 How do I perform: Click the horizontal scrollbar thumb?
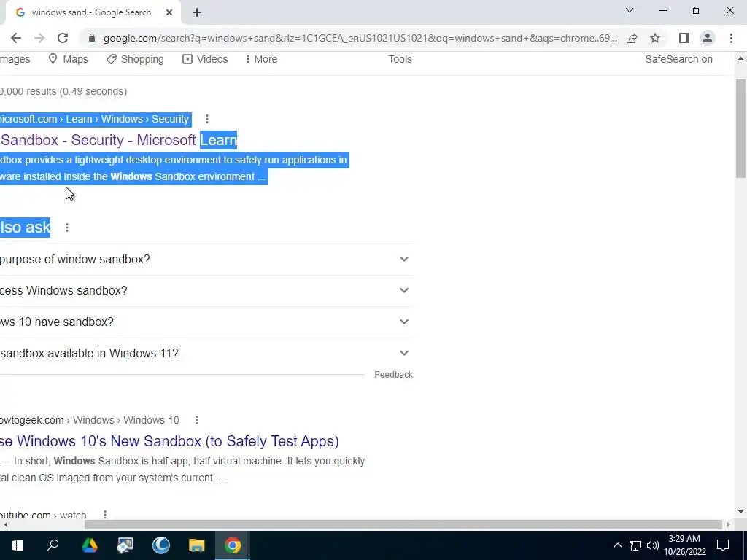403,524
